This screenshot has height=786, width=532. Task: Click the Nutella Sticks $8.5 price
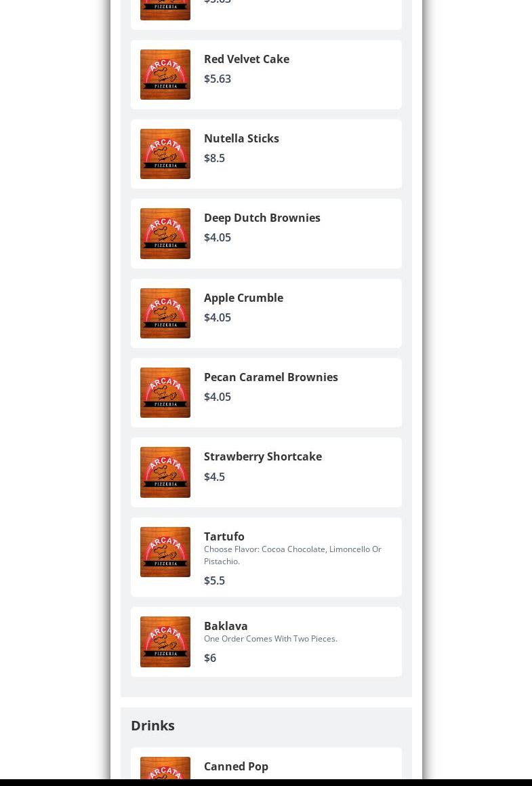(214, 158)
